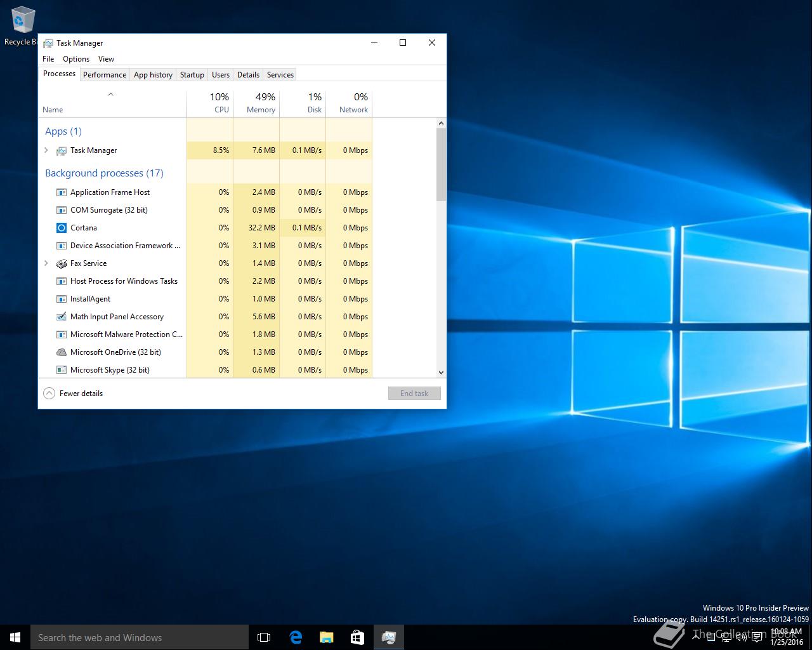Click the process list scrollbar thumb
The image size is (812, 650).
coord(441,164)
